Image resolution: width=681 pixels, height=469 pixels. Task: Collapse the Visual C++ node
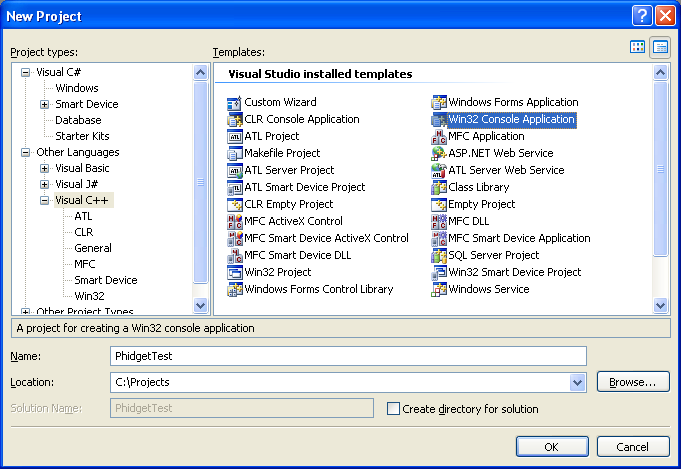tap(44, 201)
